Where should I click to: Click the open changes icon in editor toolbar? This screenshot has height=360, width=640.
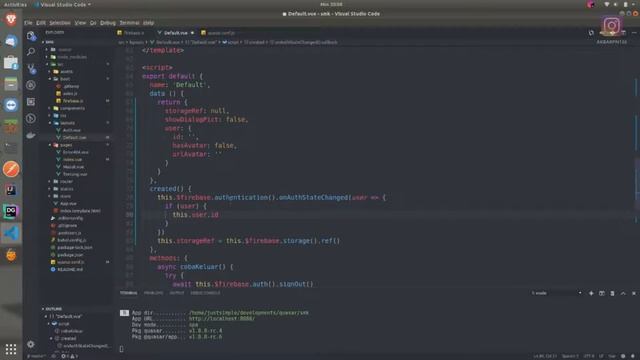(x=591, y=33)
